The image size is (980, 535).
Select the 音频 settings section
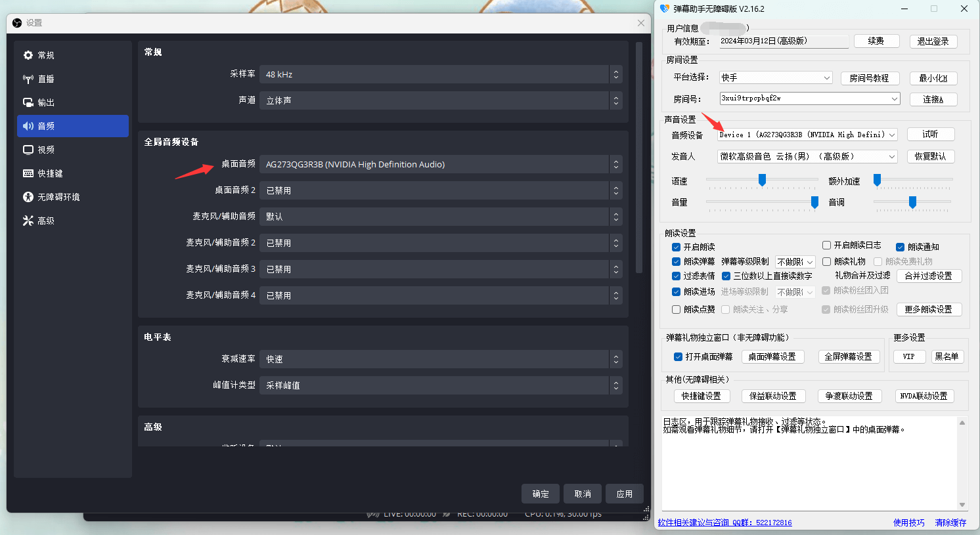click(72, 126)
